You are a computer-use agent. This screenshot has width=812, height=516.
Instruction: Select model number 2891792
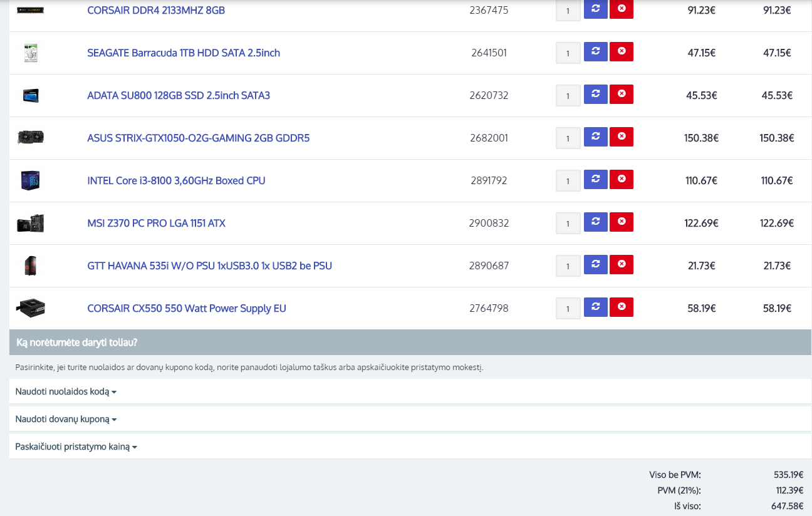point(489,180)
